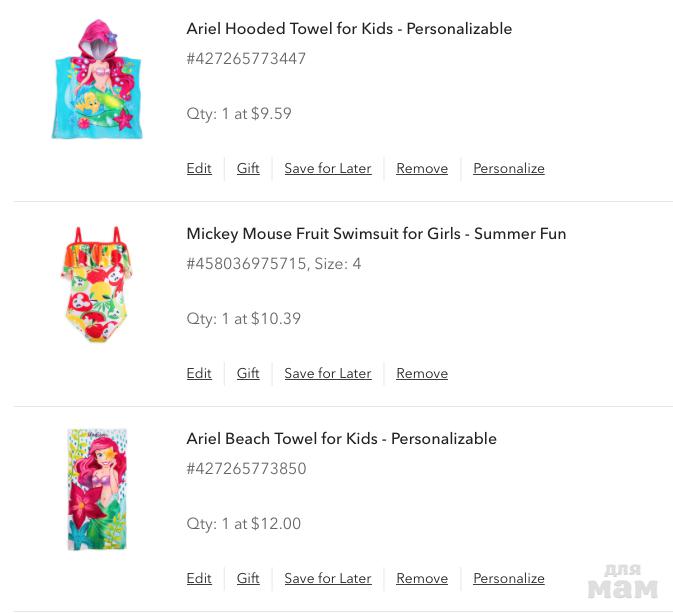Image resolution: width=673 pixels, height=613 pixels.
Task: Personalize the Ariel Hooded Towel
Action: coord(508,168)
